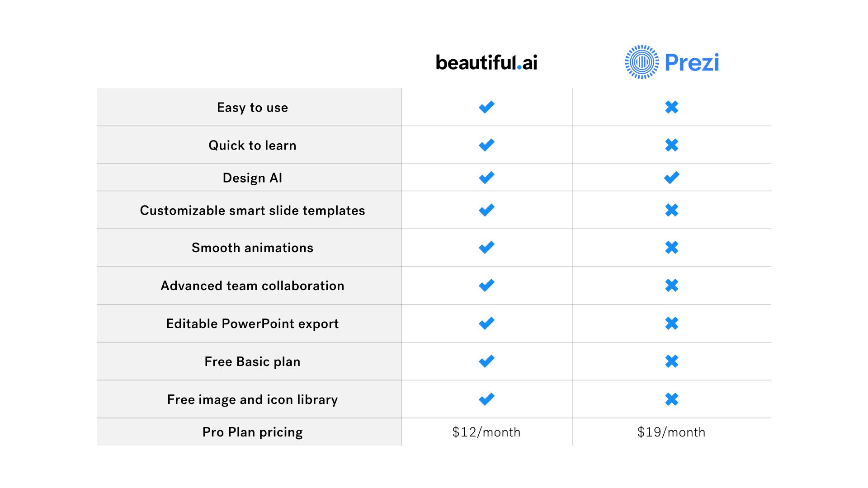
Task: Click the Design AI feature label
Action: (x=252, y=178)
